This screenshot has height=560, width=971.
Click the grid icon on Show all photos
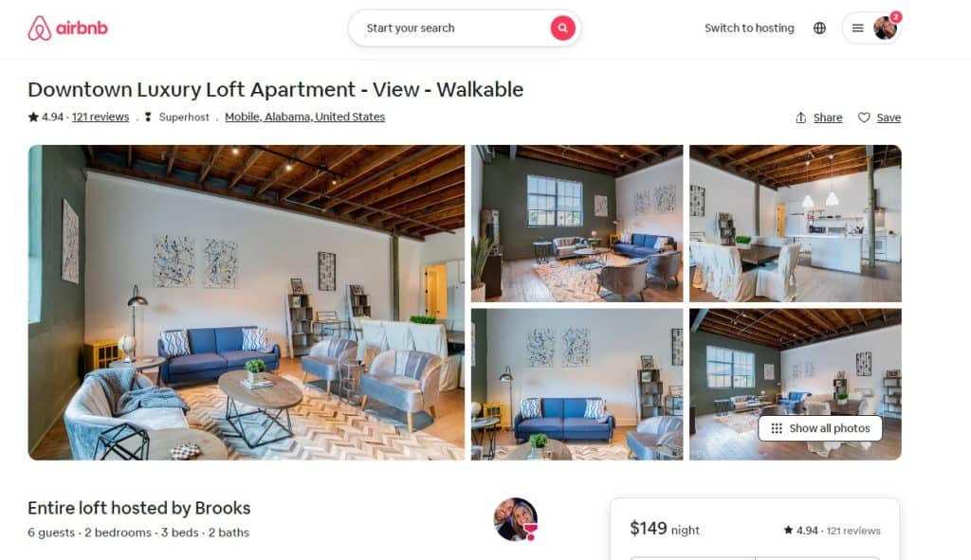coord(777,428)
